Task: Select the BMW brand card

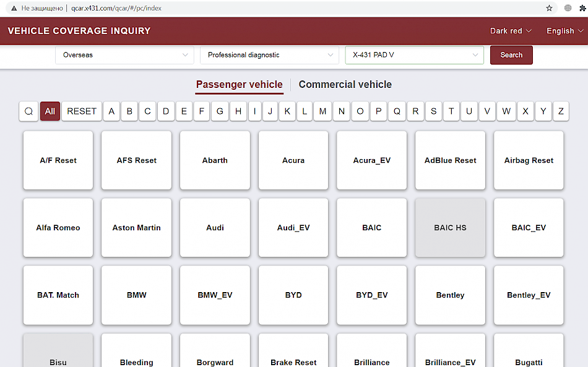Action: coord(137,295)
